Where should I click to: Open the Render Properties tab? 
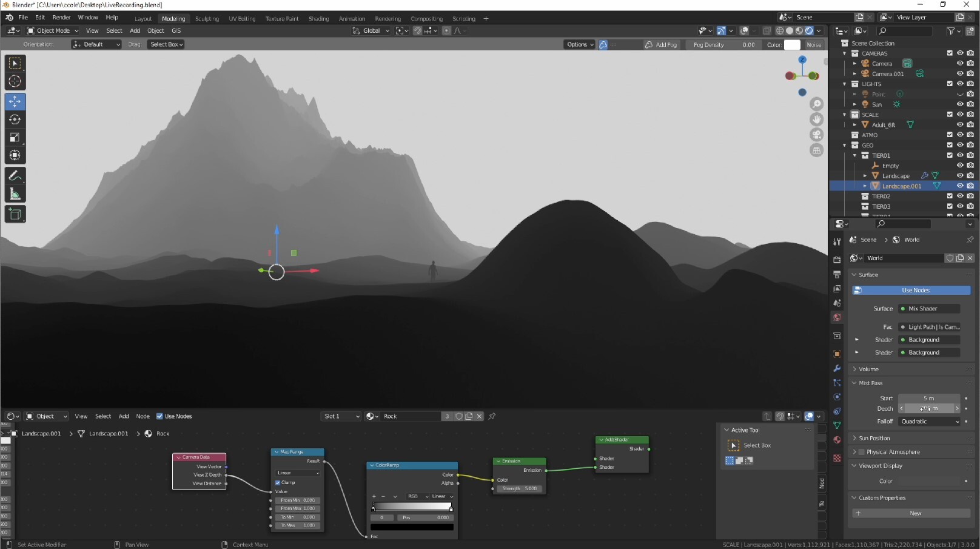tap(837, 259)
